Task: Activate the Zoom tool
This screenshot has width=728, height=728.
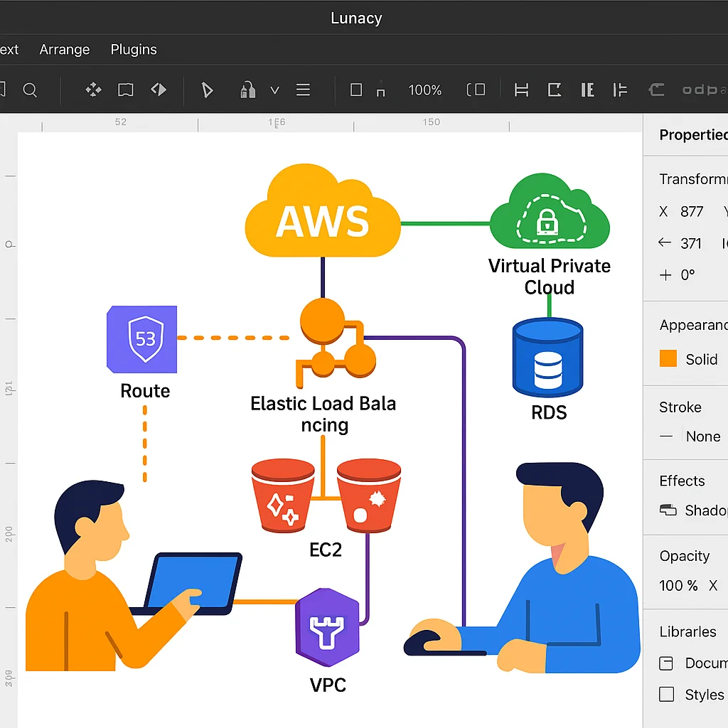Action: click(x=30, y=90)
